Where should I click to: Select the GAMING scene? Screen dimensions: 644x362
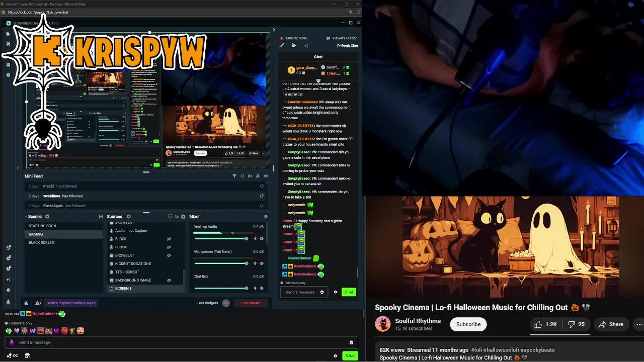coord(63,234)
